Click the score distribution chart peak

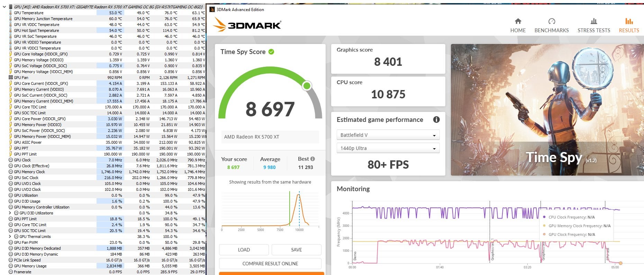tap(299, 195)
